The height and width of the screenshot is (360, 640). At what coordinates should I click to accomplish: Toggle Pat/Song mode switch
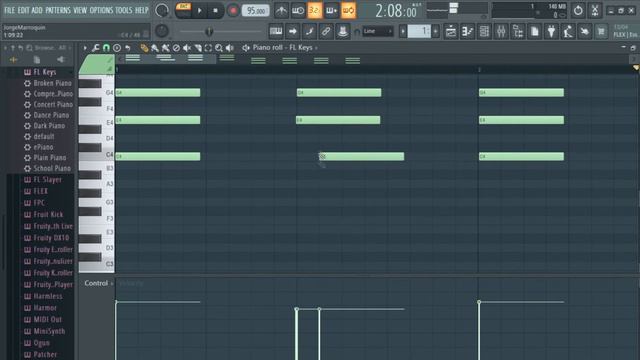(x=183, y=10)
